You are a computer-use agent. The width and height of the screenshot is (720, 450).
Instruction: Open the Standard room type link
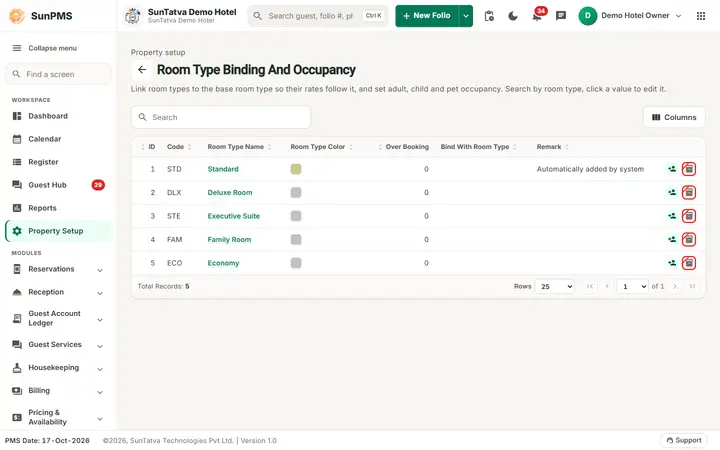pyautogui.click(x=223, y=169)
